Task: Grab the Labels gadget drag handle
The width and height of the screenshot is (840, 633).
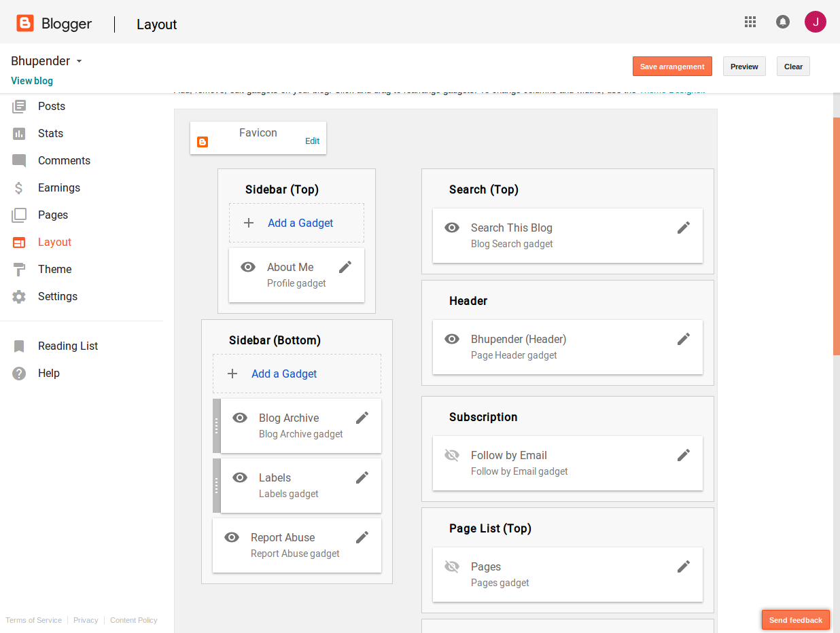Action: point(217,486)
